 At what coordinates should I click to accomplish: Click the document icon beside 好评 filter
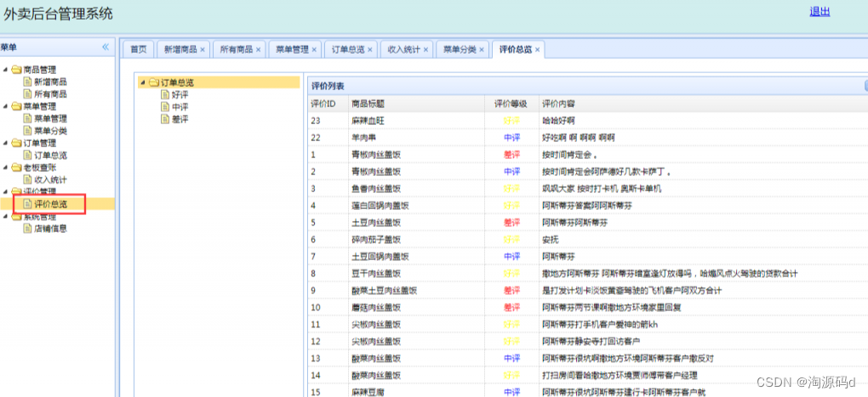164,94
